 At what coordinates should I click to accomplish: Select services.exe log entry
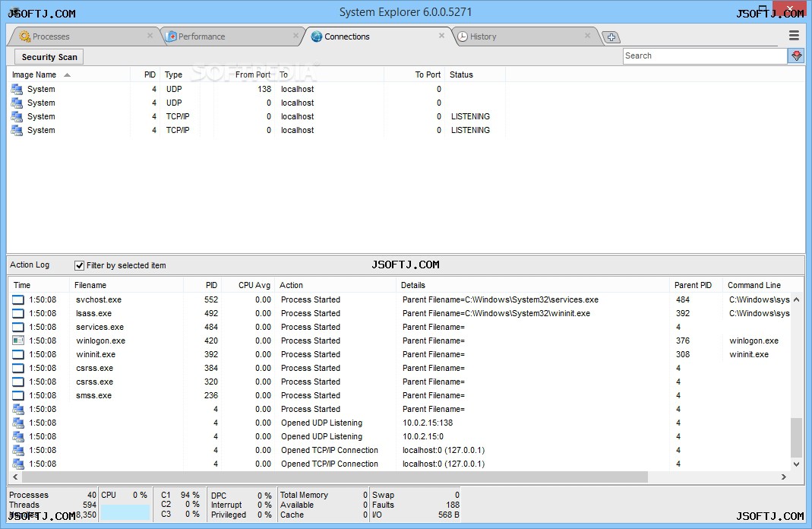(x=100, y=327)
